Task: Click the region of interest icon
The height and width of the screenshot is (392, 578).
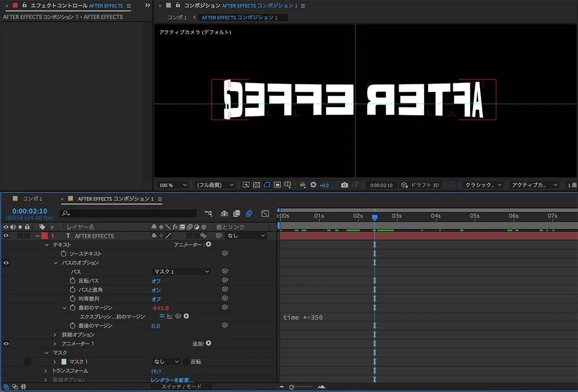Action: [x=277, y=185]
